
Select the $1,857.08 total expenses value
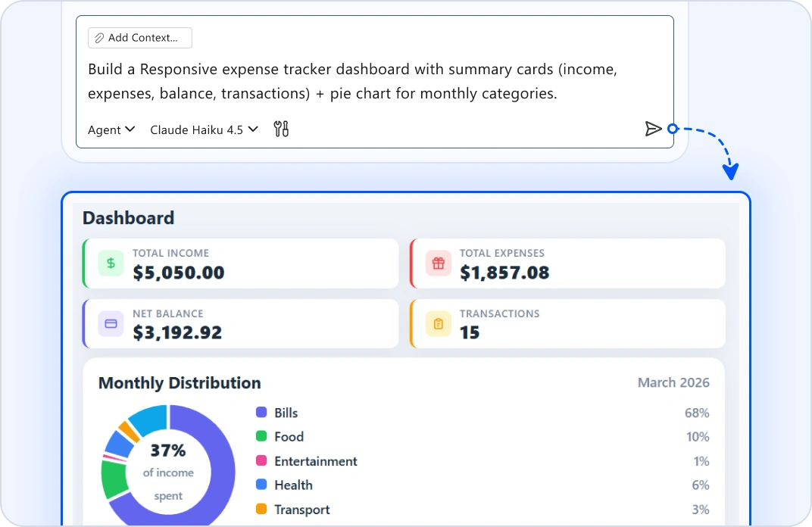tap(504, 273)
